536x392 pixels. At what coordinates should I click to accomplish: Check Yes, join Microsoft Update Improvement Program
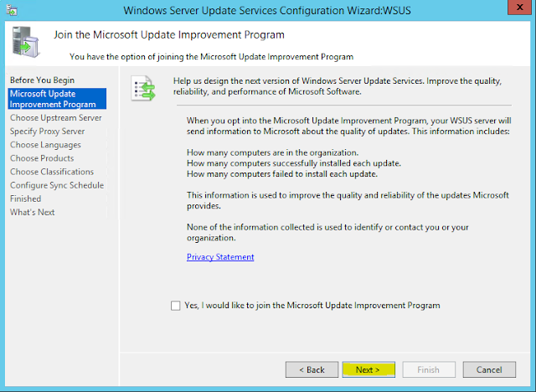[175, 306]
